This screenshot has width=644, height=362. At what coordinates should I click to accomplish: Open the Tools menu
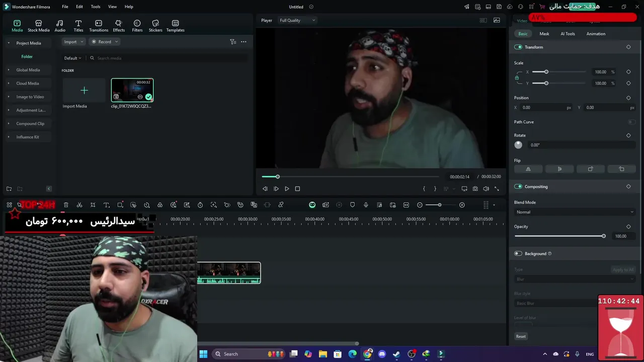[96, 7]
